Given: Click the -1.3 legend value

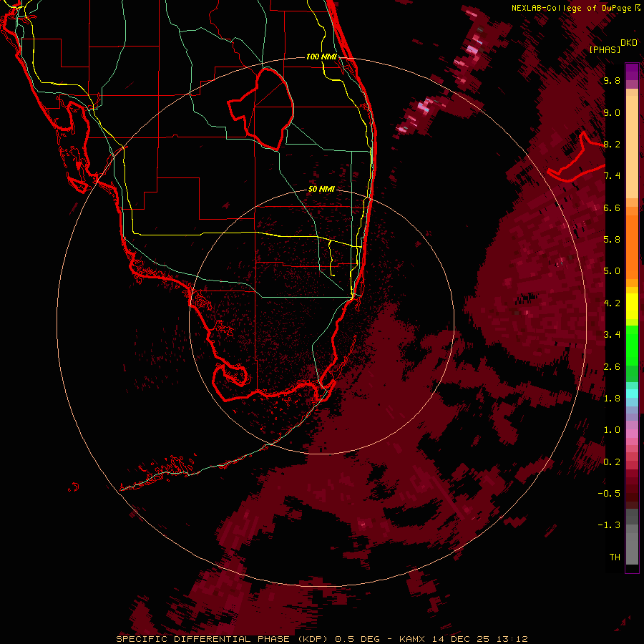Looking at the screenshot, I should tap(609, 525).
